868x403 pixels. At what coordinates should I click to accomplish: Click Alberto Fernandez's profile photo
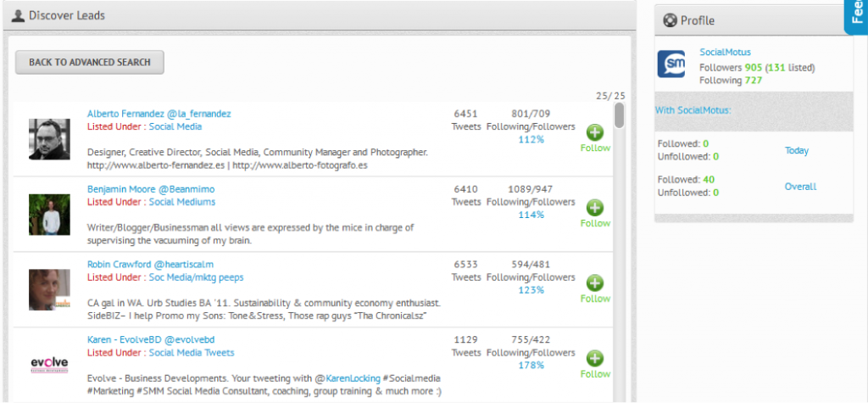click(x=49, y=139)
